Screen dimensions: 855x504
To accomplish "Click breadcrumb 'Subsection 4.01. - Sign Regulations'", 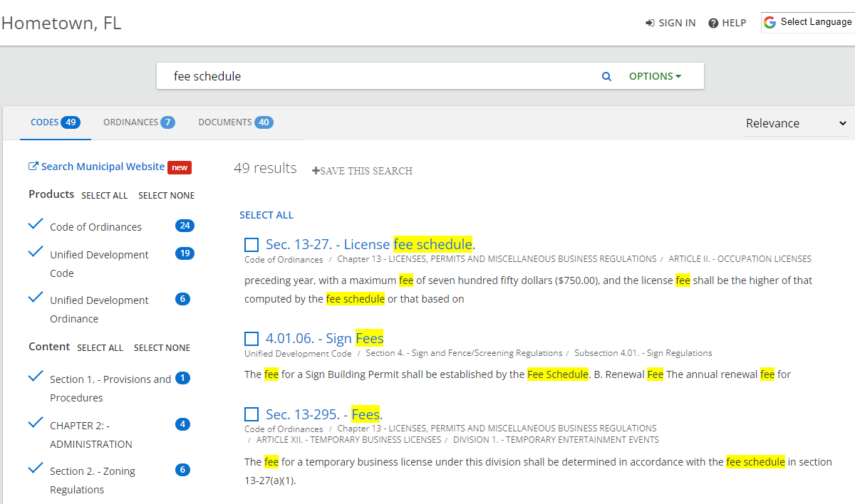I will click(x=643, y=353).
